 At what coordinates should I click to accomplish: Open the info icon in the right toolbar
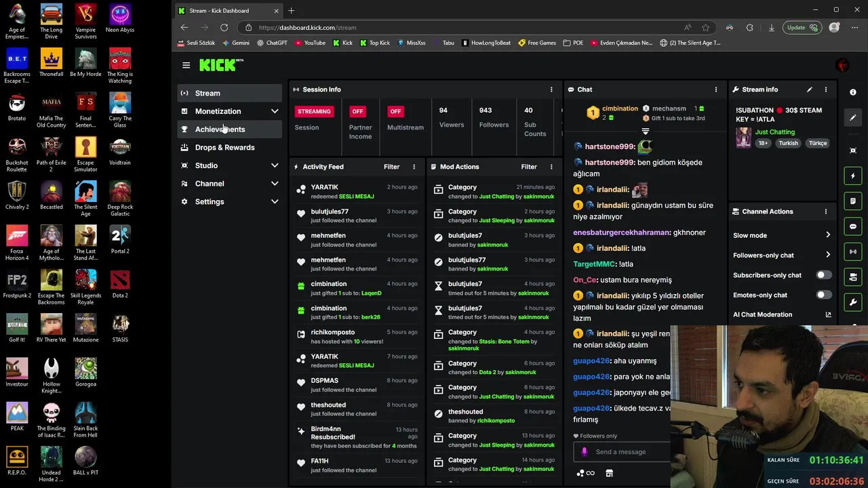[x=853, y=92]
